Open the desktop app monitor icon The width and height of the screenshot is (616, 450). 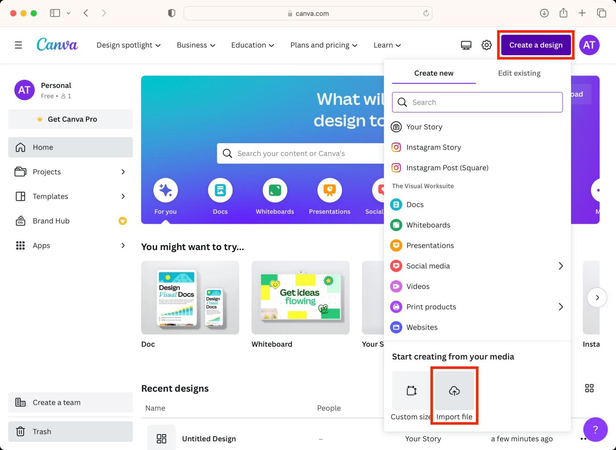(466, 45)
